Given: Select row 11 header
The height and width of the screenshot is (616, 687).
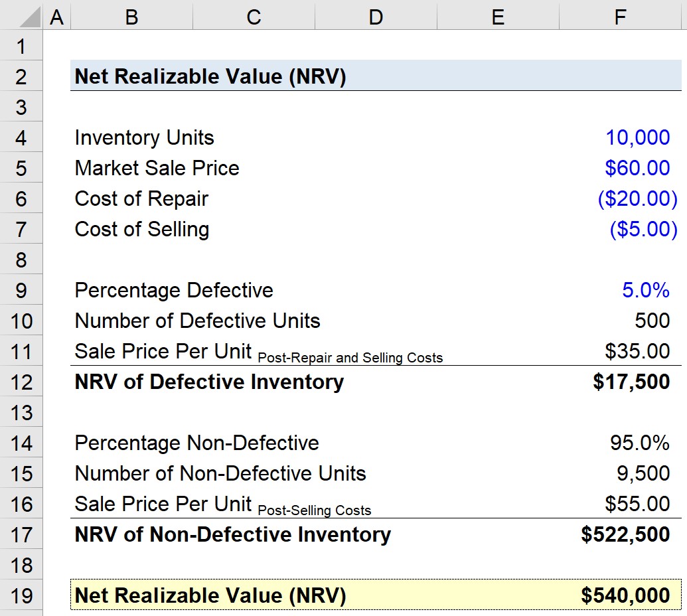Looking at the screenshot, I should (21, 351).
